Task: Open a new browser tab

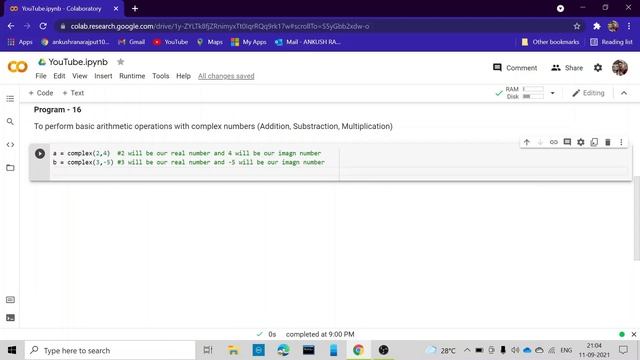Action: [135, 8]
